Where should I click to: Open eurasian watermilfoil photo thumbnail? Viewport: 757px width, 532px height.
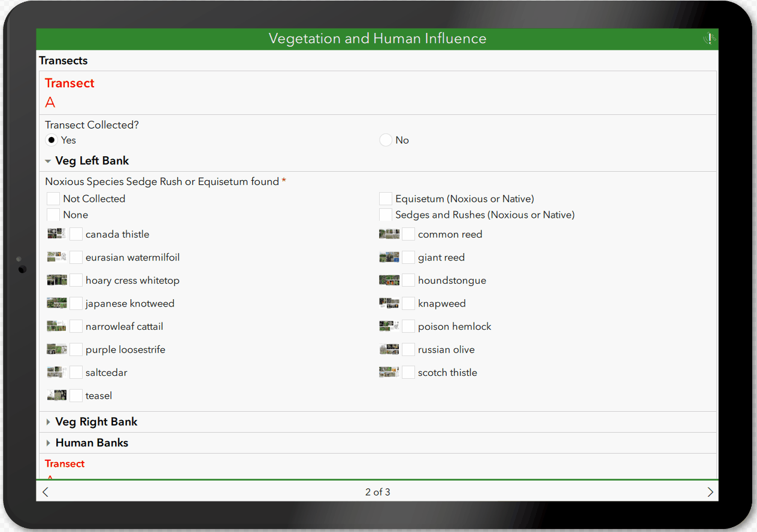click(56, 257)
